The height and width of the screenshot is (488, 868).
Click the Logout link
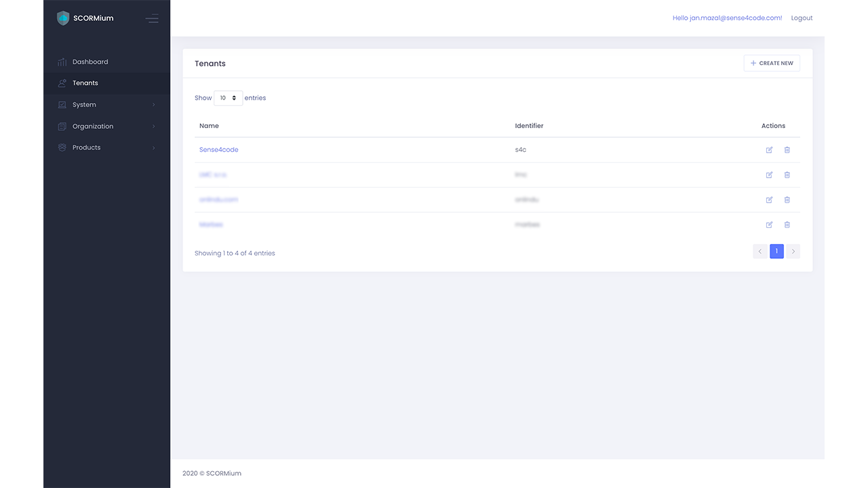pos(802,18)
